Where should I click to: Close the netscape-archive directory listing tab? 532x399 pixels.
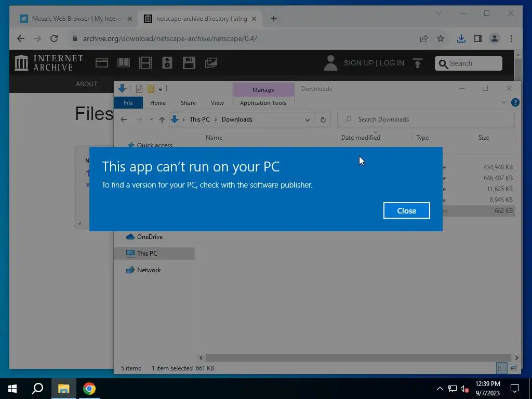tap(254, 19)
